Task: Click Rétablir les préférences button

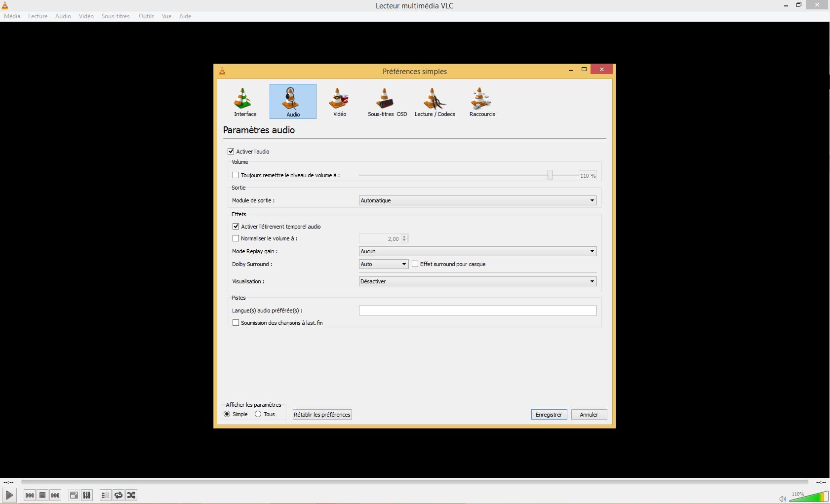Action: [x=322, y=415]
